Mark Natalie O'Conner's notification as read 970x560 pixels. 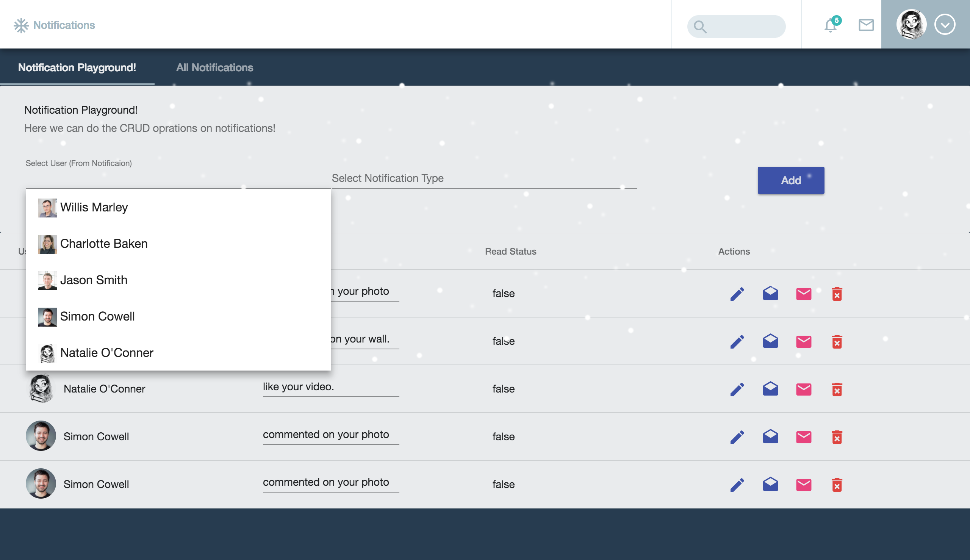[770, 389]
